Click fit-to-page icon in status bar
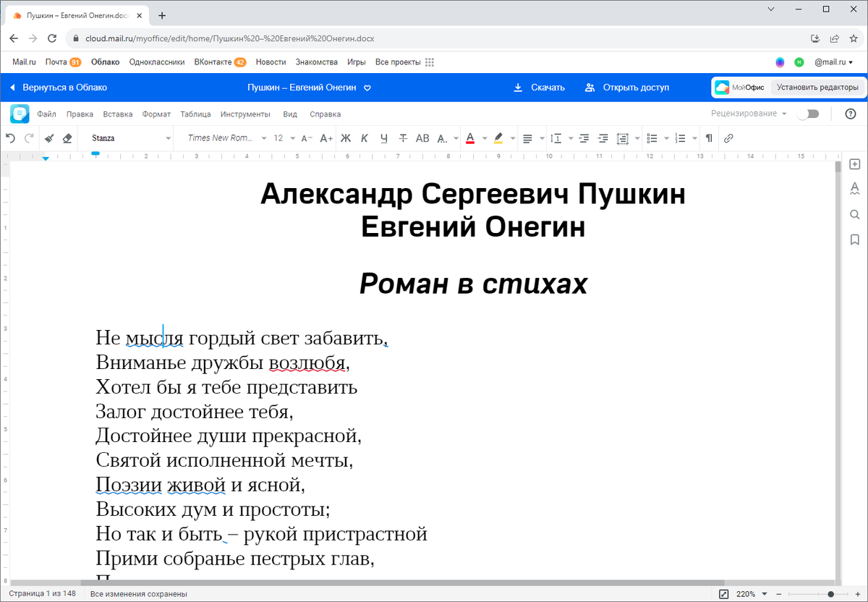The height and width of the screenshot is (602, 868). 724,594
